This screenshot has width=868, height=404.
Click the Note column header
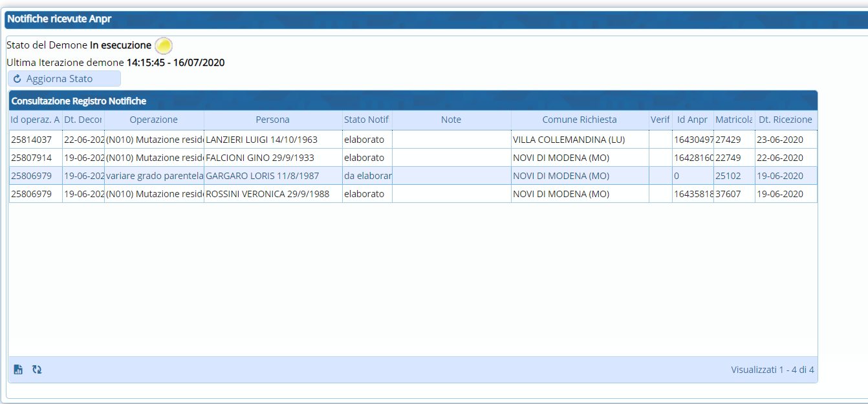pos(451,120)
